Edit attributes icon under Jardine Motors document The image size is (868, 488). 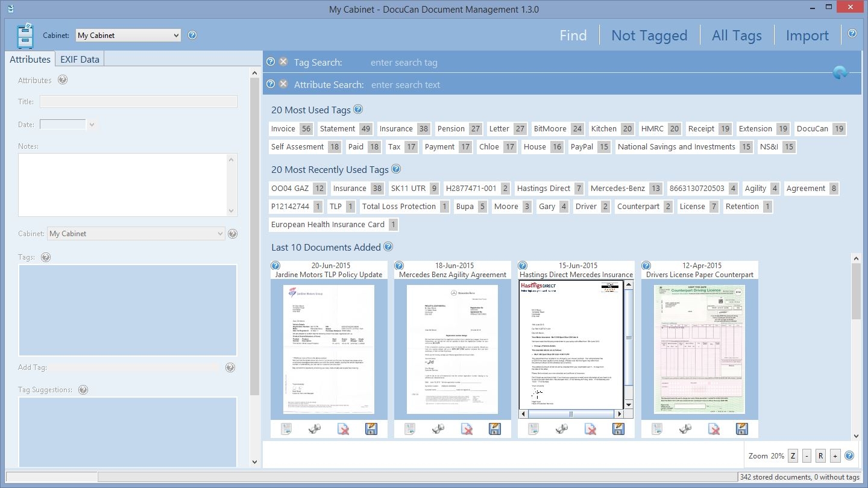(286, 429)
